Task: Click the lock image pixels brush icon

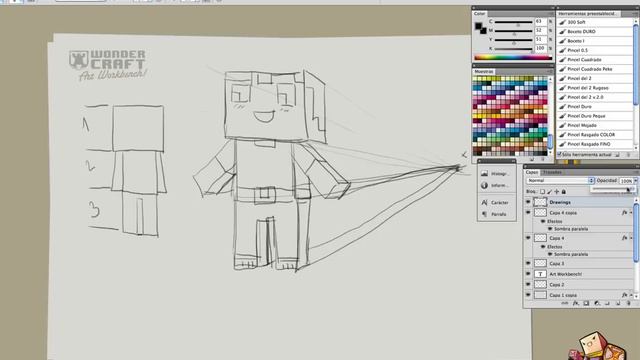Action: [549, 191]
